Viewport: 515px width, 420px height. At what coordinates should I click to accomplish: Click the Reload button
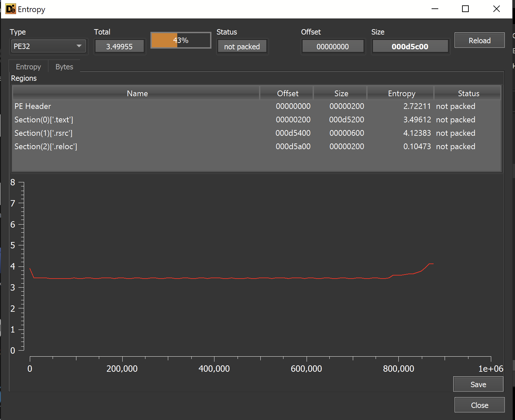[479, 41]
